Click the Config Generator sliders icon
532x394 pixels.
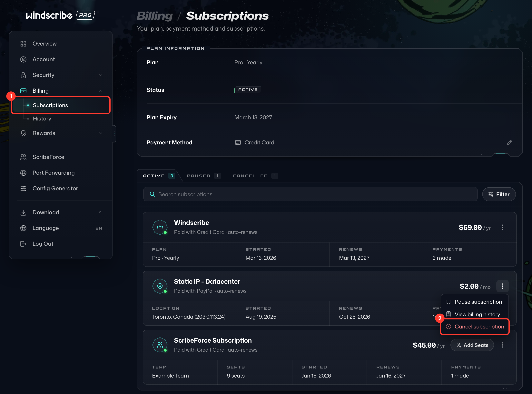pos(23,188)
